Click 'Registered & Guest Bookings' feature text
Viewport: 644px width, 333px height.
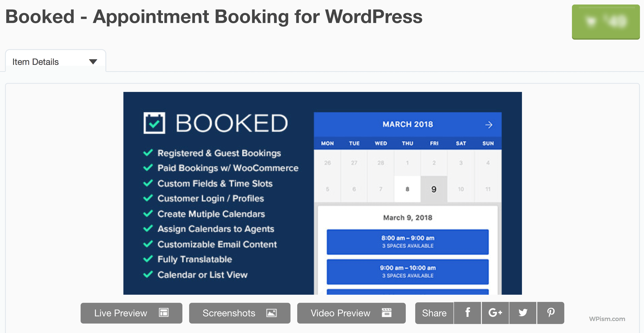click(x=219, y=153)
